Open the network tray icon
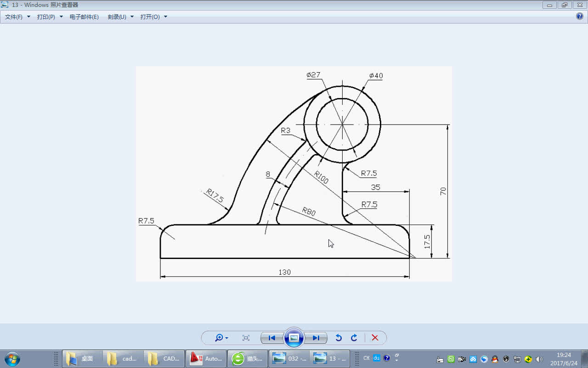The width and height of the screenshot is (588, 368). click(517, 359)
